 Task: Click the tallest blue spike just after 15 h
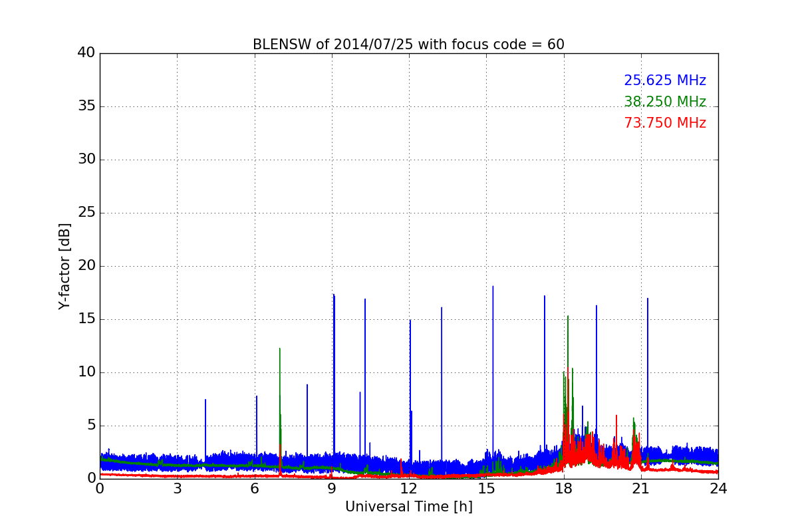pos(493,369)
